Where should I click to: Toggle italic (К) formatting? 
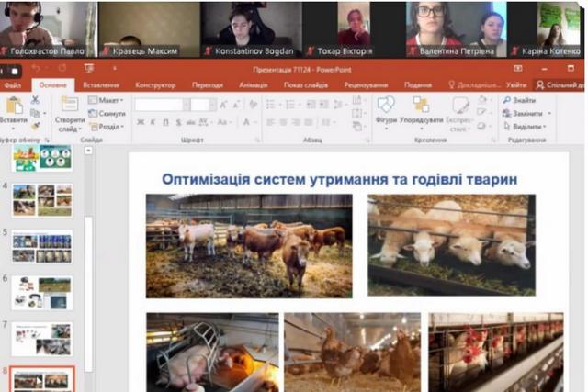point(153,122)
